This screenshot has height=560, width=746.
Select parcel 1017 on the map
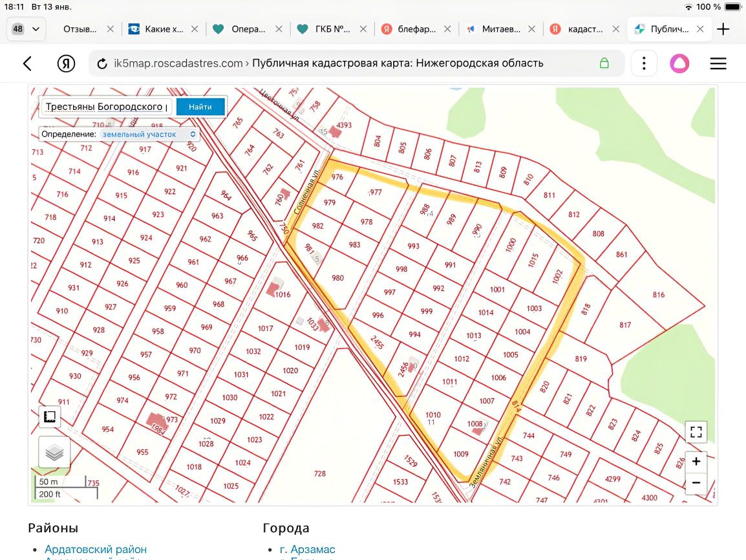pyautogui.click(x=266, y=328)
